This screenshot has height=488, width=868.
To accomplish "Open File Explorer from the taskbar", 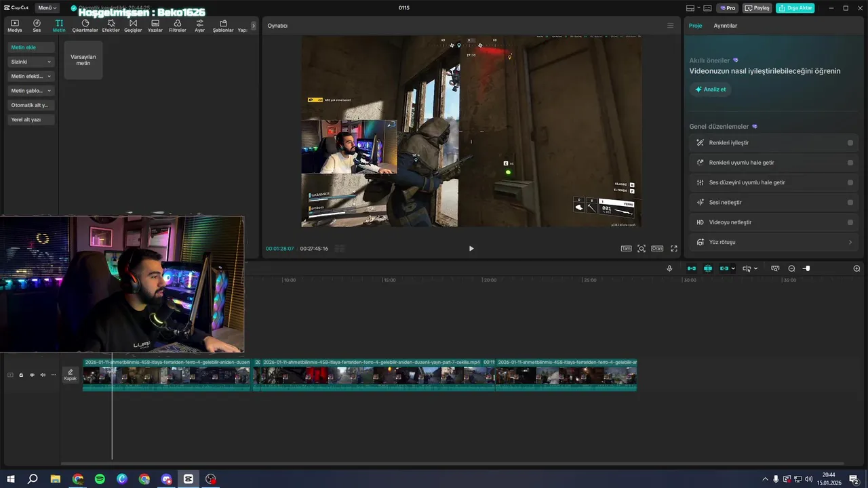I will point(56,479).
